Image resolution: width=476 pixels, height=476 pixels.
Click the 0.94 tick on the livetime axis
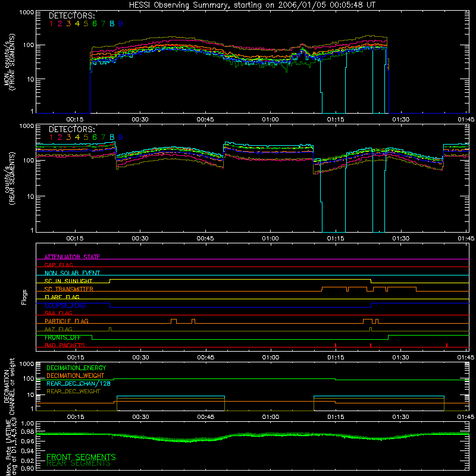click(27, 450)
